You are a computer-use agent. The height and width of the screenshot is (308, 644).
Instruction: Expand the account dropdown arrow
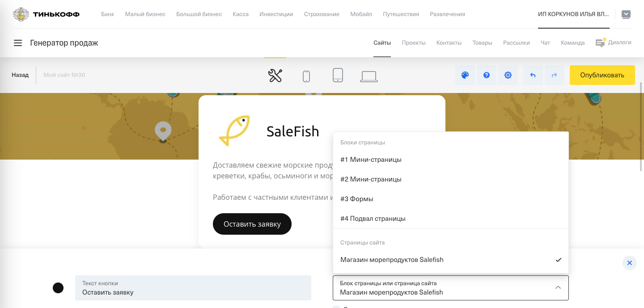click(627, 14)
